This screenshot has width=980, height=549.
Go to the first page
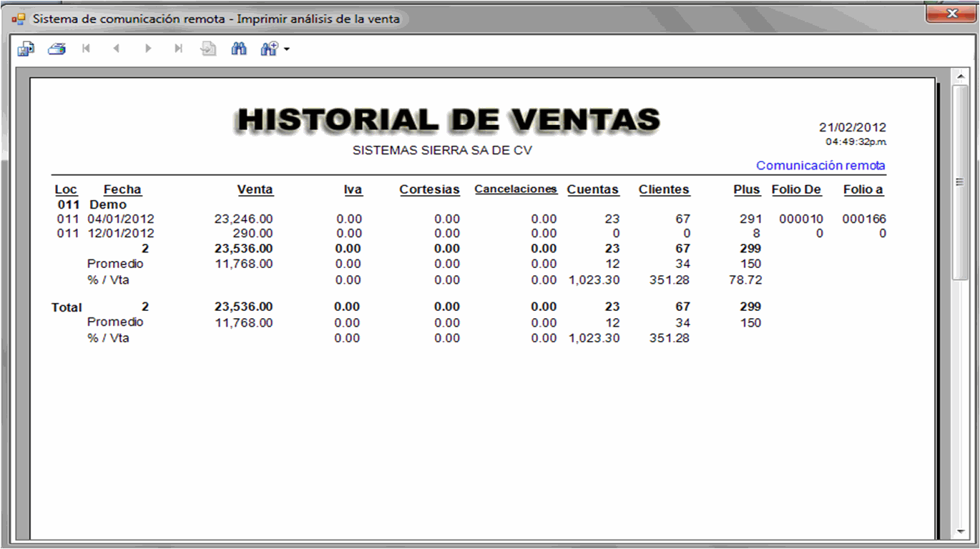[87, 49]
